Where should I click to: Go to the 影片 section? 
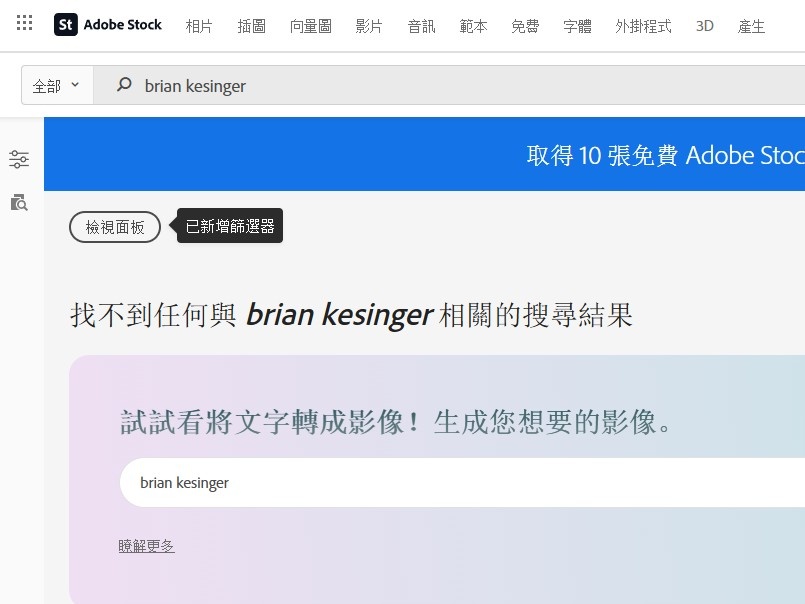coord(369,26)
